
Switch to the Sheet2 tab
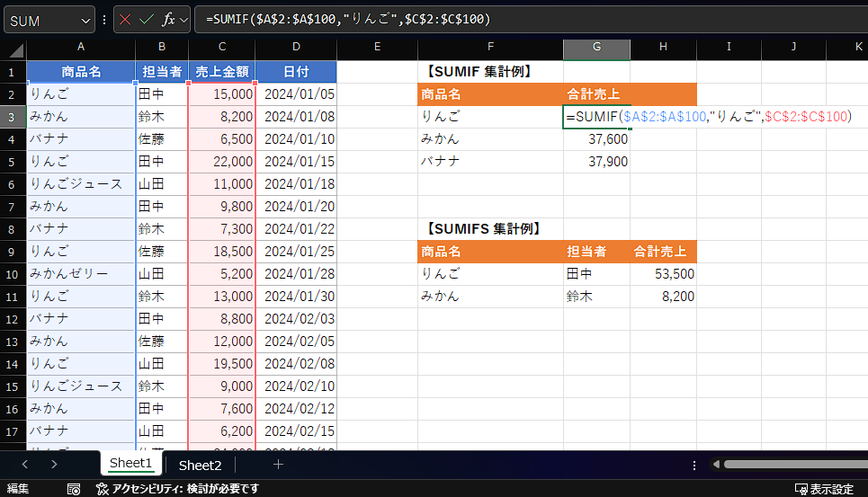(x=200, y=465)
